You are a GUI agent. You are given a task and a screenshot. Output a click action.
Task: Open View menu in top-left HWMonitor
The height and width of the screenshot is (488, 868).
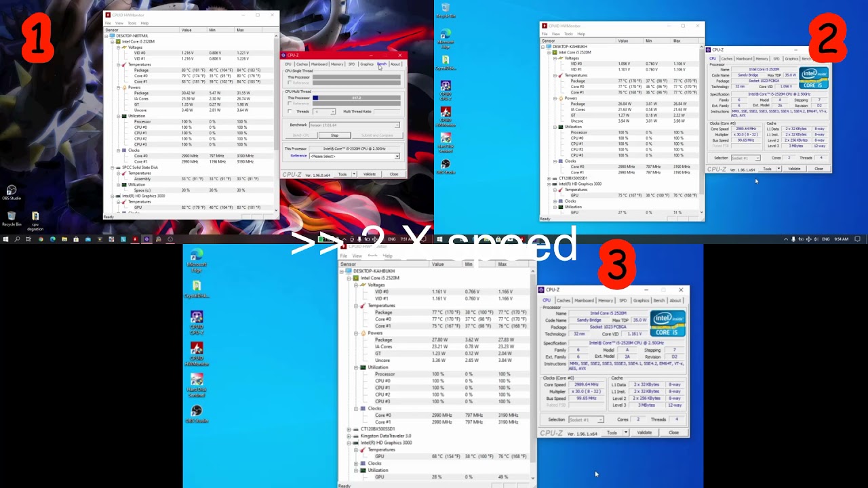(119, 23)
